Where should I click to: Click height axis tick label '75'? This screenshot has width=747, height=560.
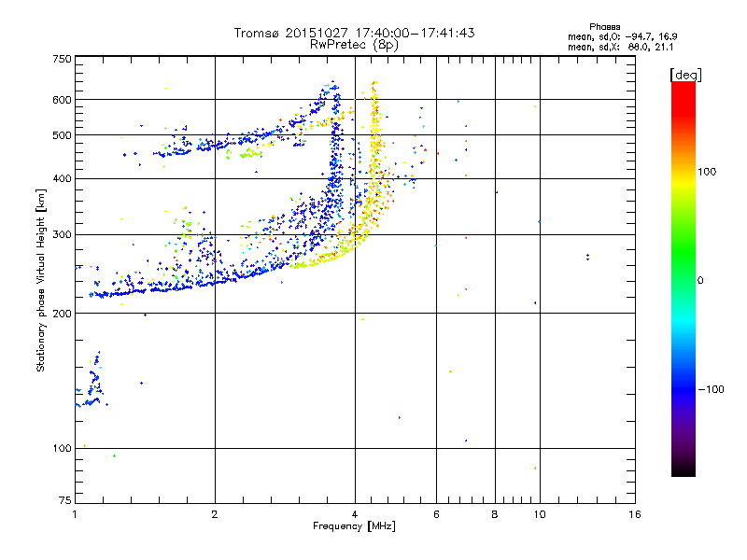pos(65,500)
